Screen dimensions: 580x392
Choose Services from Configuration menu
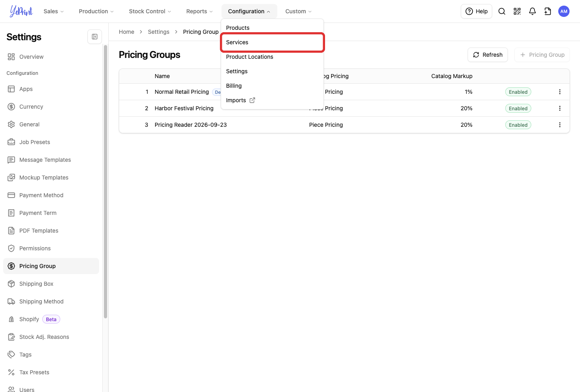(x=272, y=42)
